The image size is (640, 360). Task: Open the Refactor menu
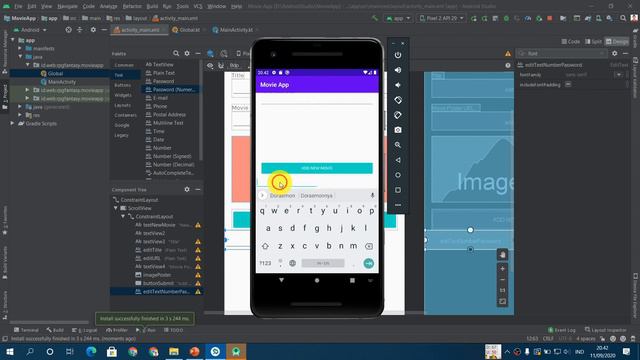(132, 7)
